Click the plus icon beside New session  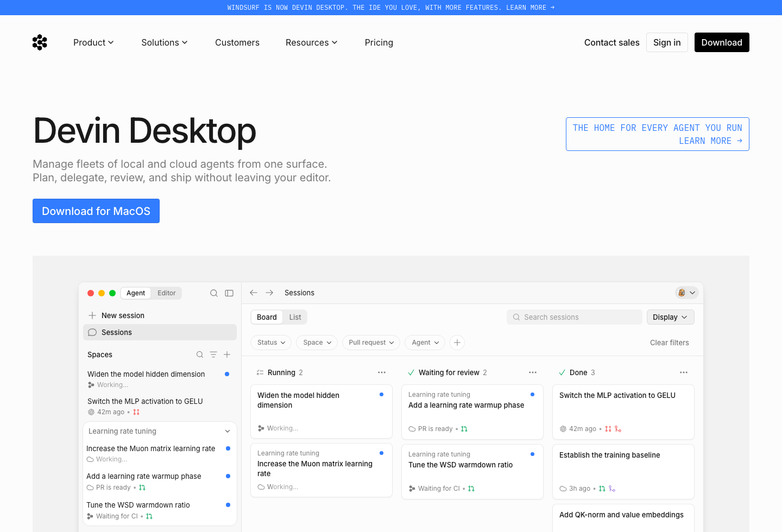tap(92, 315)
